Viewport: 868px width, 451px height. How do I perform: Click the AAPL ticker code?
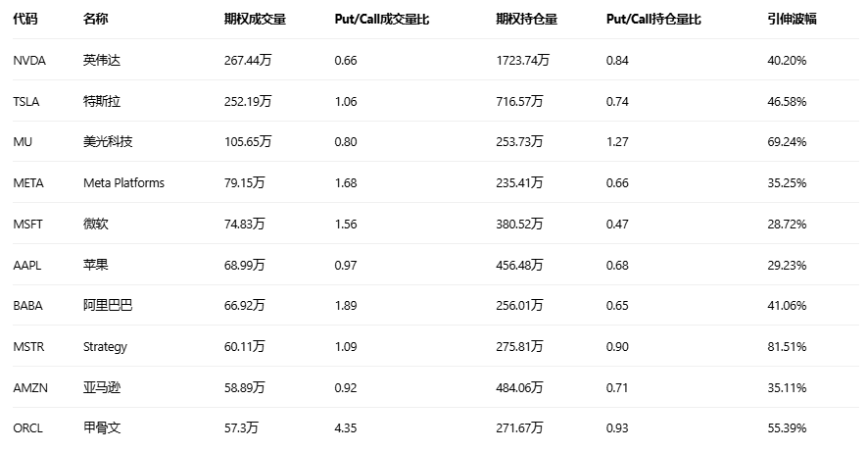click(27, 265)
